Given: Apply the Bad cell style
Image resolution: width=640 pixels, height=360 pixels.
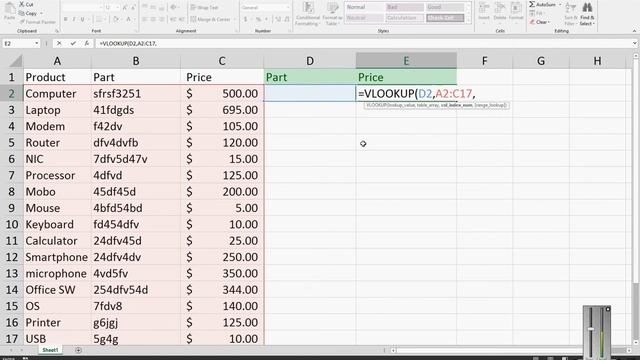Looking at the screenshot, I should 404,7.
